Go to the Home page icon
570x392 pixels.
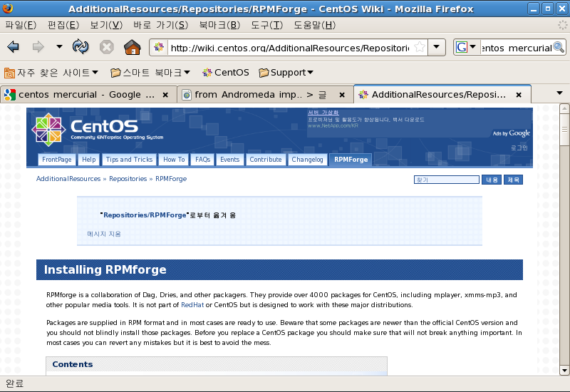pos(133,47)
